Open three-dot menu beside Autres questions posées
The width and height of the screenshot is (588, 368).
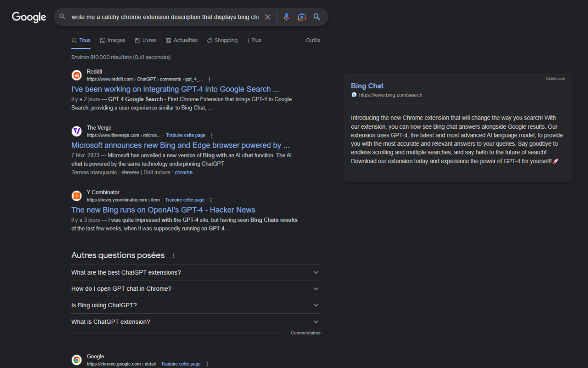[173, 256]
